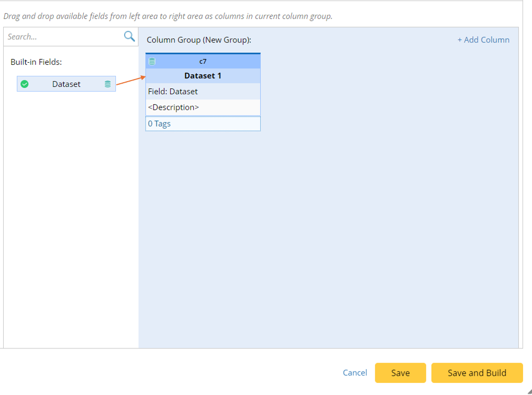Click the green checkmark on Dataset field
This screenshot has height=395, width=532.
(25, 84)
